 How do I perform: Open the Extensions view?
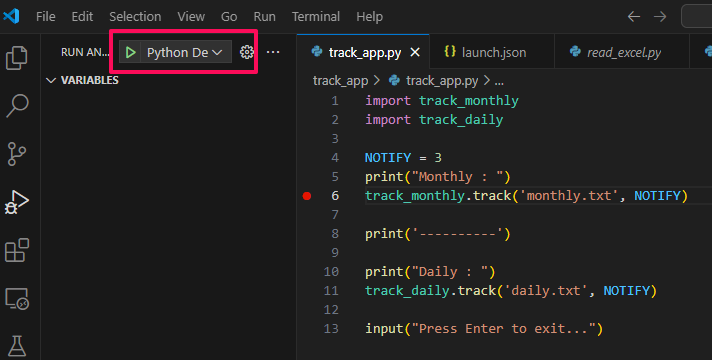coord(17,250)
